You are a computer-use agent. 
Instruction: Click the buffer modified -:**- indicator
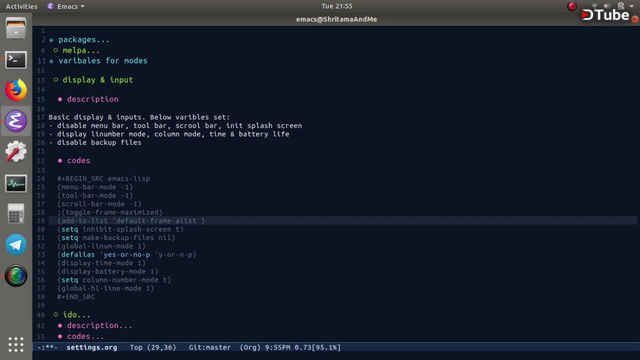point(47,347)
